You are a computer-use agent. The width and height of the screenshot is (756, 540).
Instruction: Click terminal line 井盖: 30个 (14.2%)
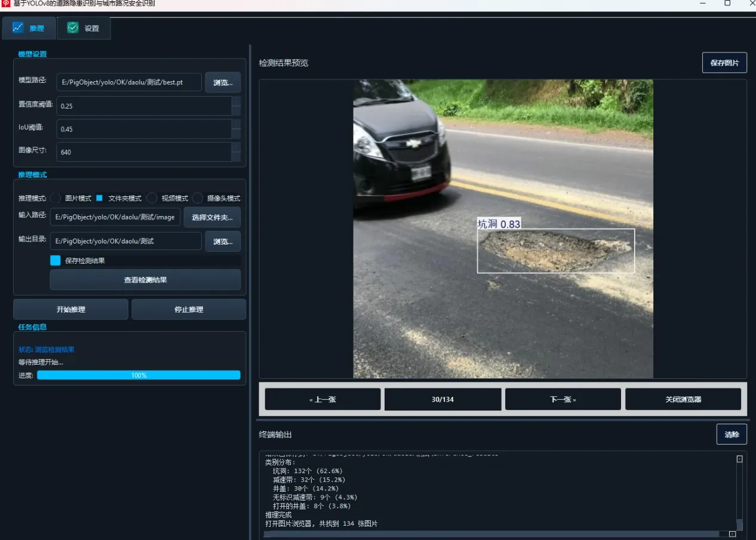[x=305, y=488]
